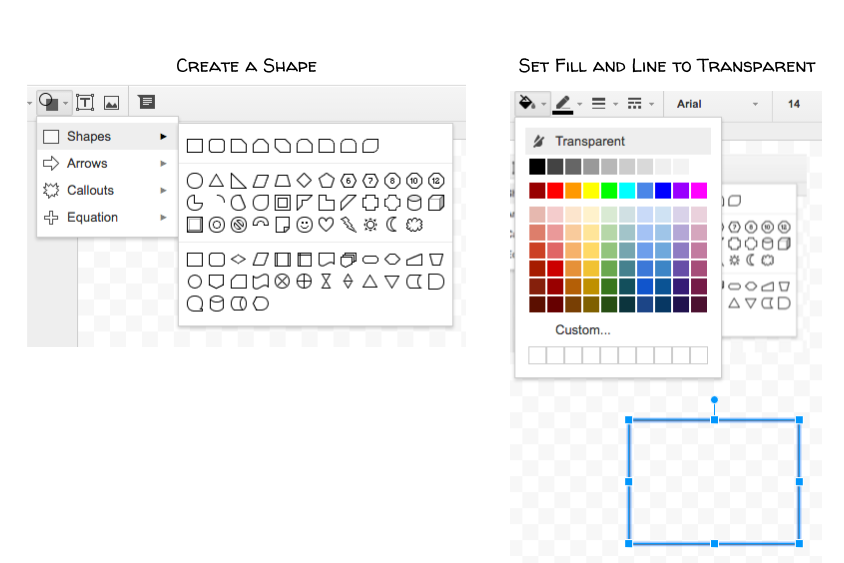Click the Insert image icon
Image resolution: width=844 pixels, height=563 pixels.
tap(111, 102)
